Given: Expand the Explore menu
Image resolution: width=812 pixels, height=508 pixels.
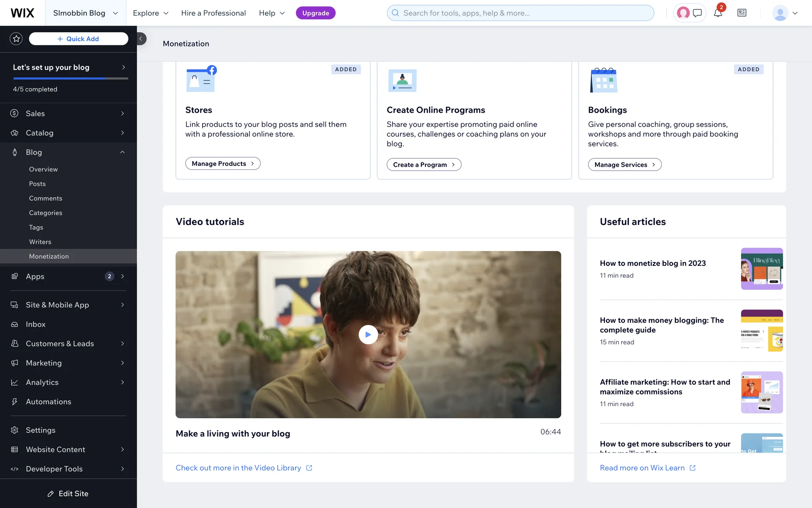Looking at the screenshot, I should (151, 13).
